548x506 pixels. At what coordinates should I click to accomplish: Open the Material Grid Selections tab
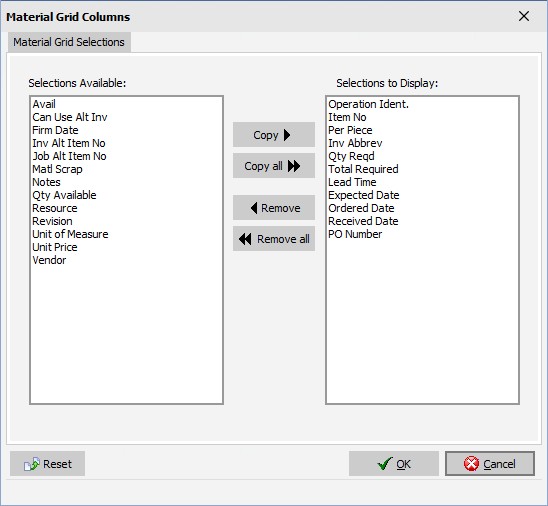(69, 42)
